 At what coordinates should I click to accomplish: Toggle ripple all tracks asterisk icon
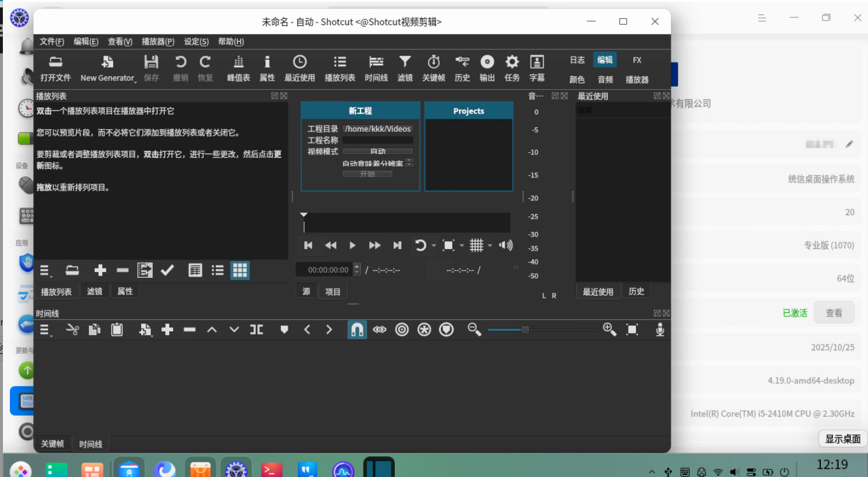(x=424, y=329)
